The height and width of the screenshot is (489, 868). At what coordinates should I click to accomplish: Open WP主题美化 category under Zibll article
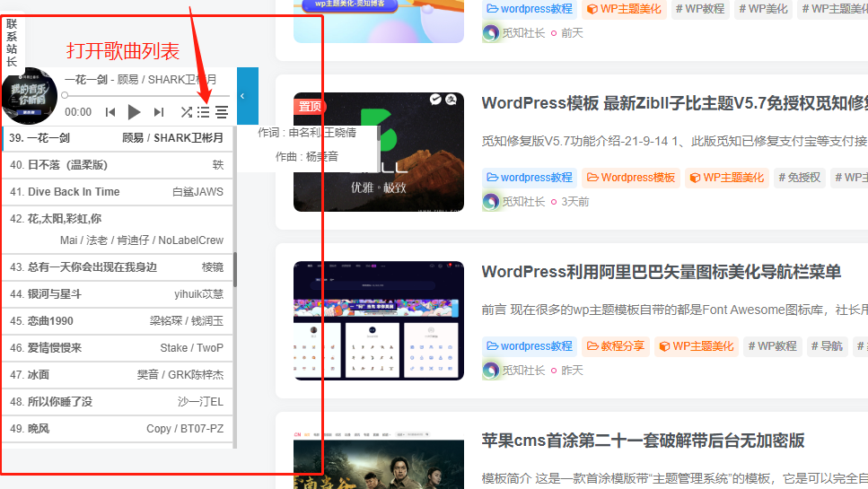727,178
